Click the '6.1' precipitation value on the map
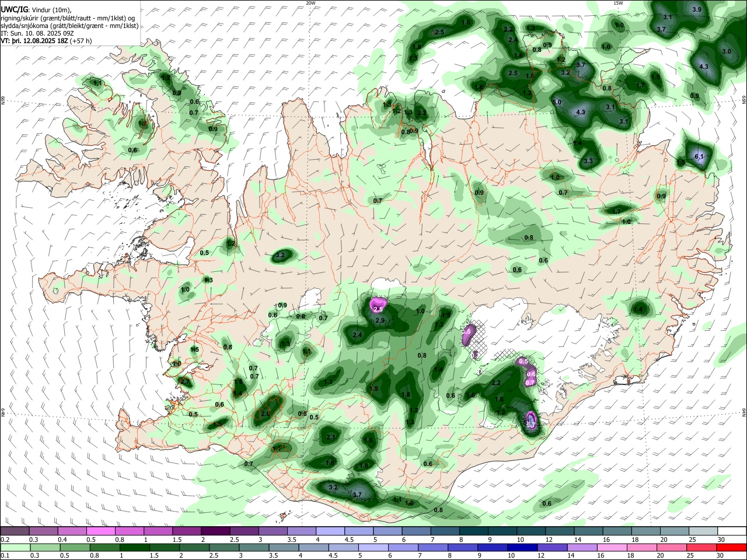The width and height of the screenshot is (747, 560). (x=700, y=157)
